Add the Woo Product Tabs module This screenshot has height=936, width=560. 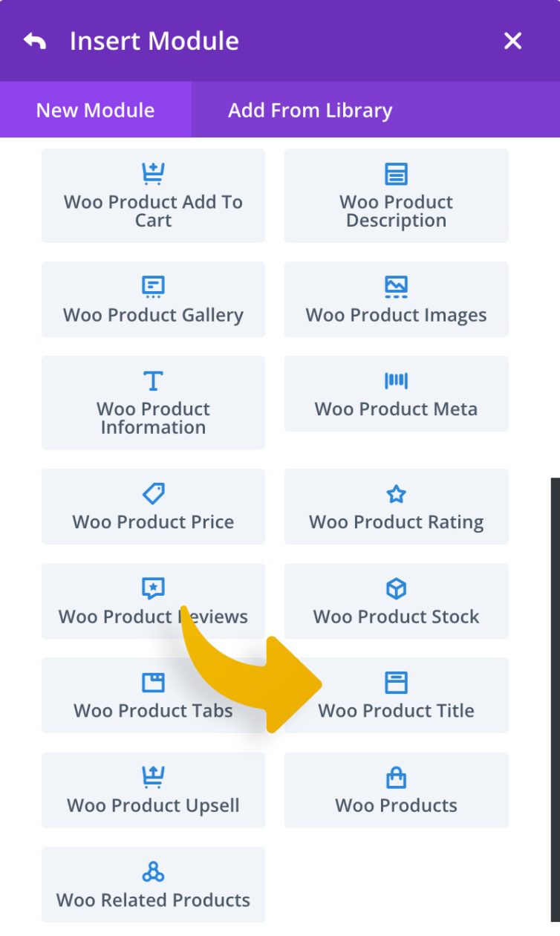tap(153, 696)
